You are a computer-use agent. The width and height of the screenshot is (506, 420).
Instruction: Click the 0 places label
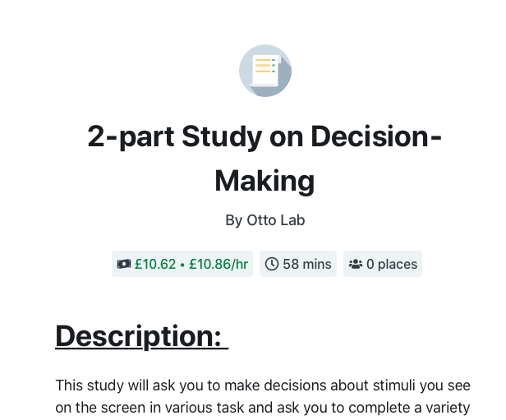392,265
